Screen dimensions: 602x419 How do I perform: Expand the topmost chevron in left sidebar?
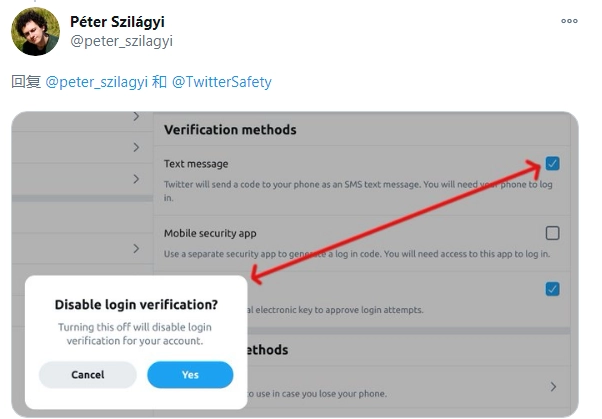point(137,118)
